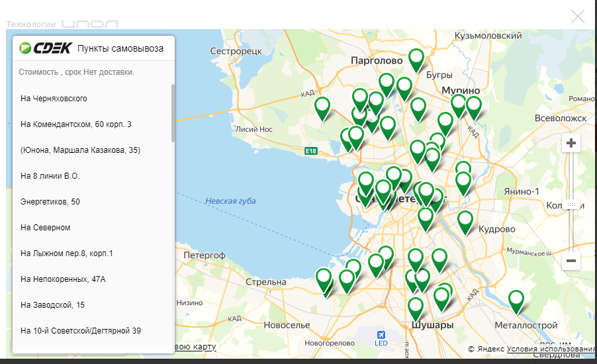This screenshot has height=364, width=597.
Task: Click the zoom level slider handle
Action: click(571, 205)
